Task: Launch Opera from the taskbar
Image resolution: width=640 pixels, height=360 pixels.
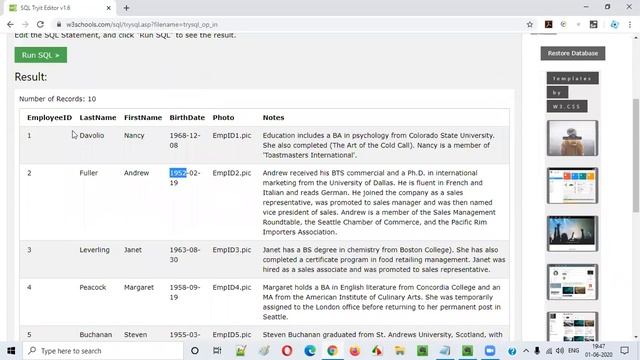Action: tap(287, 351)
